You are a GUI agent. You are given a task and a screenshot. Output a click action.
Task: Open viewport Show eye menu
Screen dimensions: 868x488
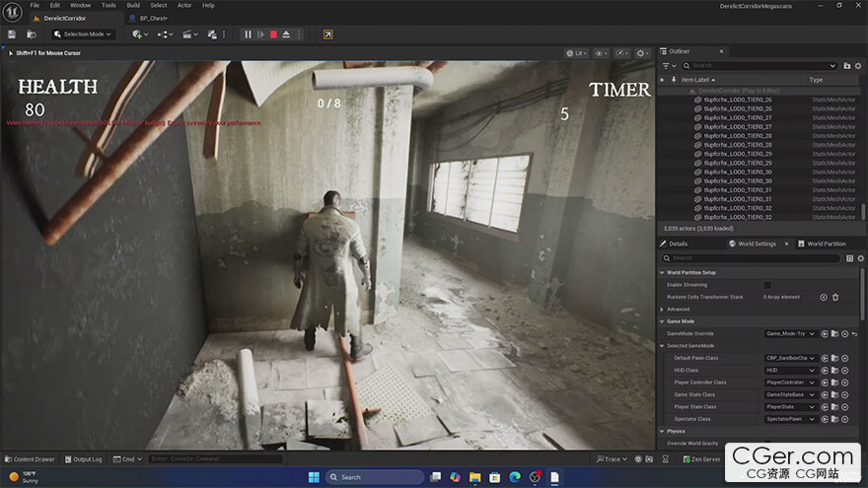coord(601,53)
